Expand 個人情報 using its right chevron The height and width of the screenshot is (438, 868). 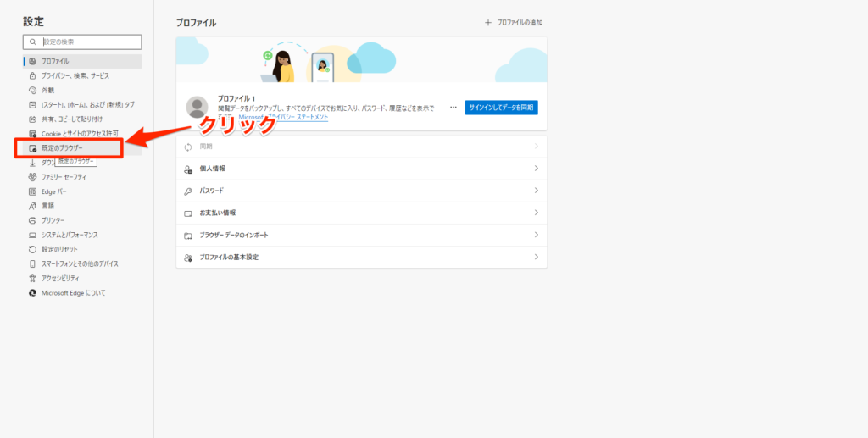click(536, 169)
